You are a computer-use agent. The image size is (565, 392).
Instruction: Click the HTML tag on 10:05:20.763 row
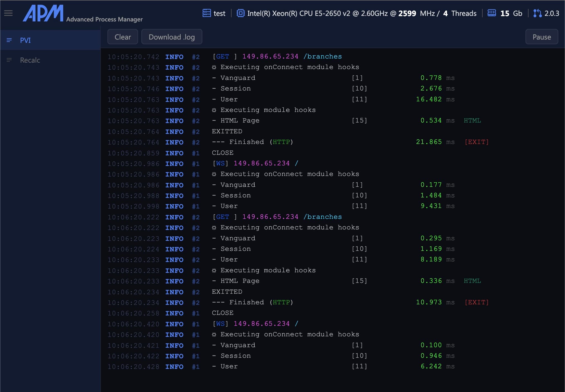(472, 121)
